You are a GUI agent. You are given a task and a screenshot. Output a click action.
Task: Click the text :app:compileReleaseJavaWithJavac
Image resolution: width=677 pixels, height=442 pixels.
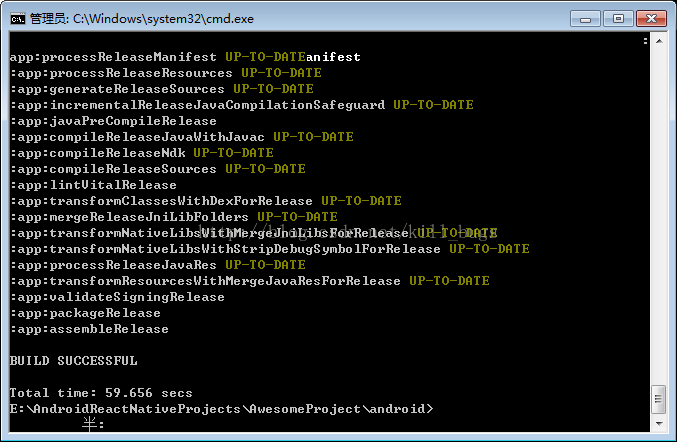137,137
